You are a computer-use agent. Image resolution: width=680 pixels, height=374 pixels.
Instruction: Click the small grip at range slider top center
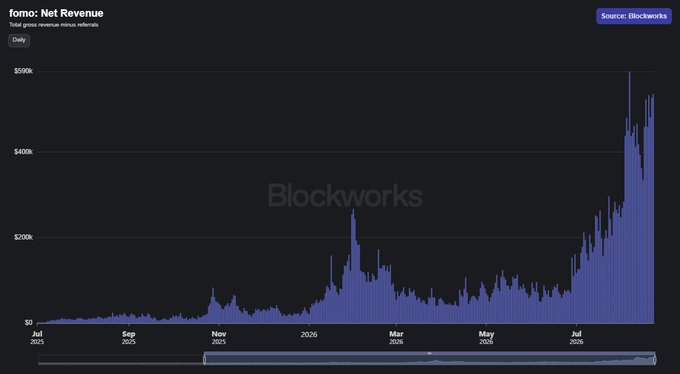[x=429, y=353]
